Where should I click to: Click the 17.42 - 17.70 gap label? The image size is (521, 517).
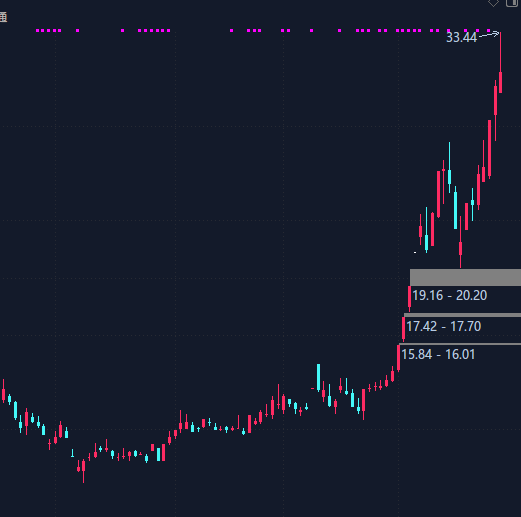tap(443, 326)
